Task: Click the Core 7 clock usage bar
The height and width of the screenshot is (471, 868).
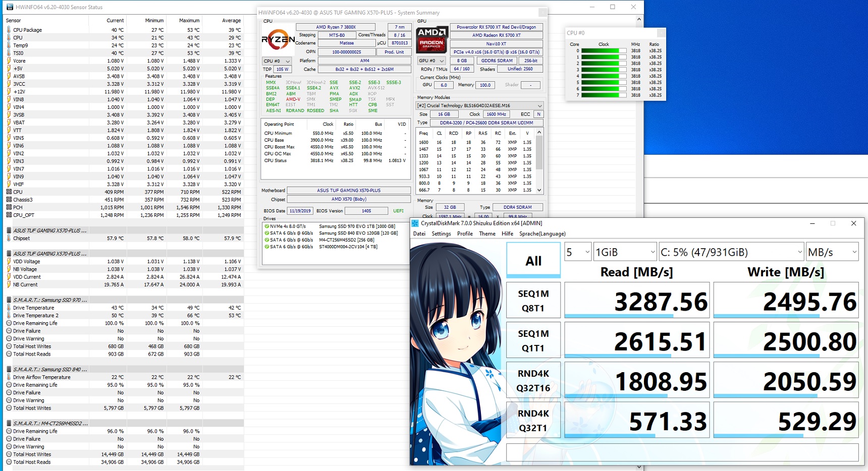Action: [x=604, y=95]
